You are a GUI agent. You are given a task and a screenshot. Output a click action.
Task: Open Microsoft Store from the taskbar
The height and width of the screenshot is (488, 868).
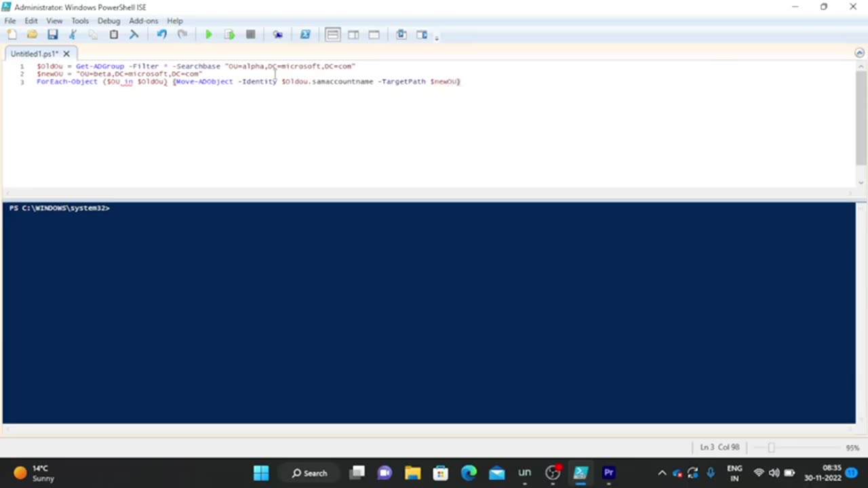tap(441, 473)
